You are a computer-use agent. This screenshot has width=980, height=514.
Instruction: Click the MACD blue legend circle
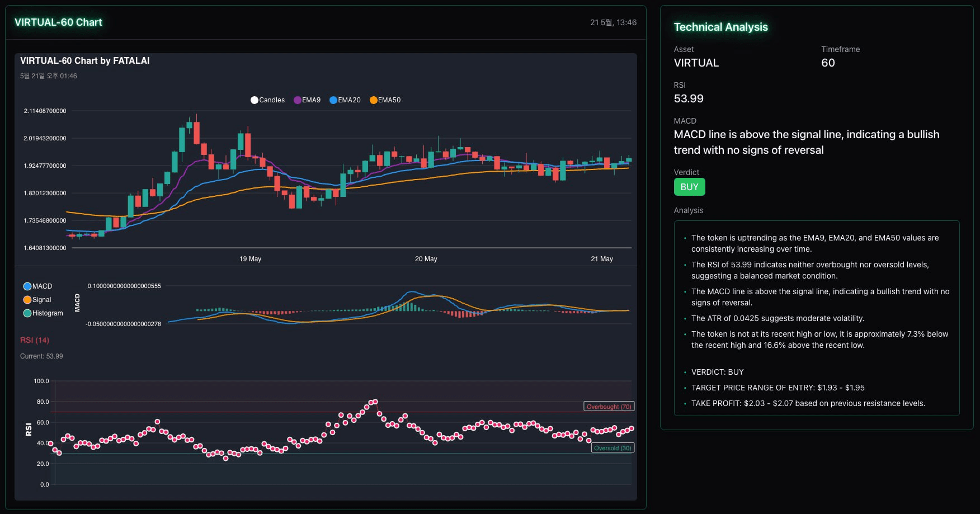(x=27, y=286)
